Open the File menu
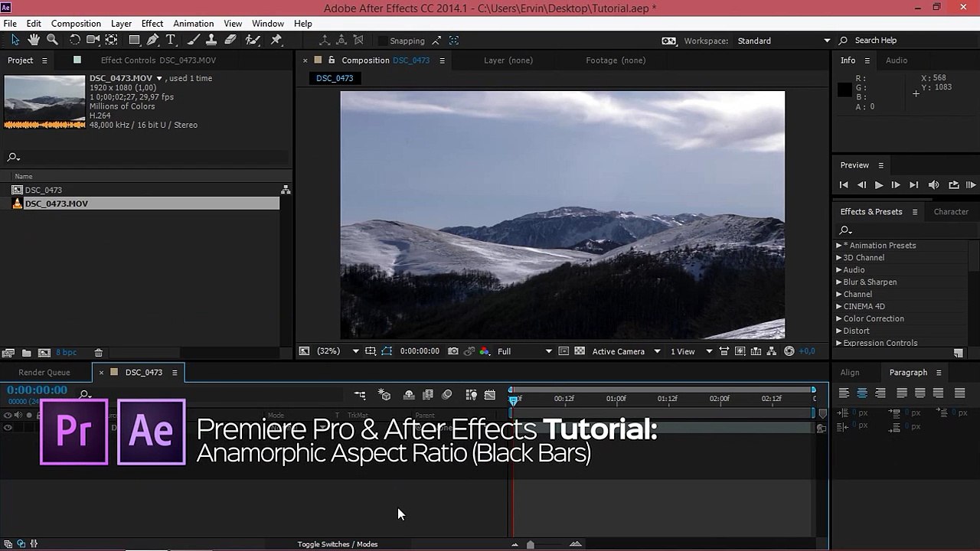The image size is (980, 551). (x=10, y=24)
